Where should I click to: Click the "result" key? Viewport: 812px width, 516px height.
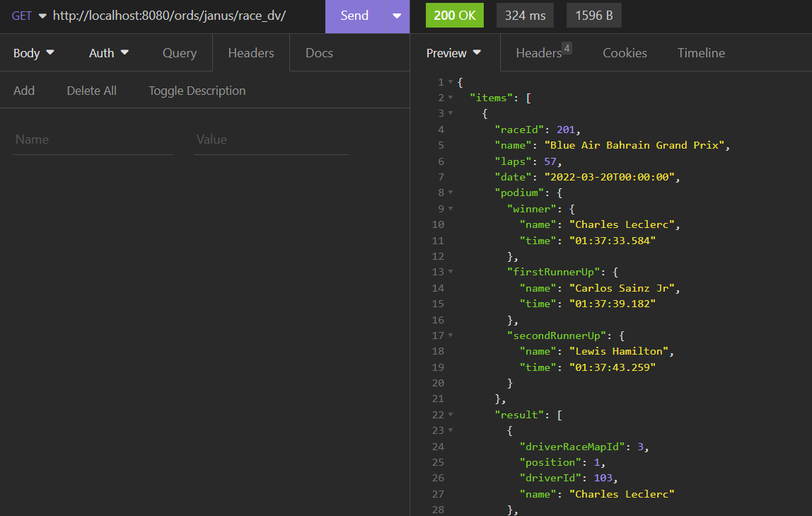pos(519,415)
